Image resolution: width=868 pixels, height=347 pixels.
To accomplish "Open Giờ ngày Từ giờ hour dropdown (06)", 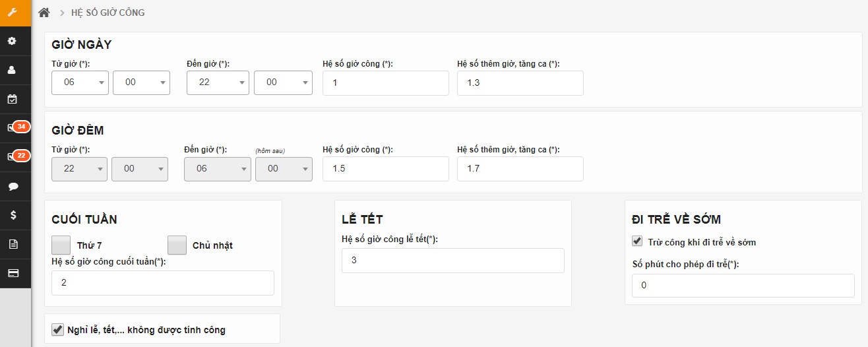I will pyautogui.click(x=80, y=82).
